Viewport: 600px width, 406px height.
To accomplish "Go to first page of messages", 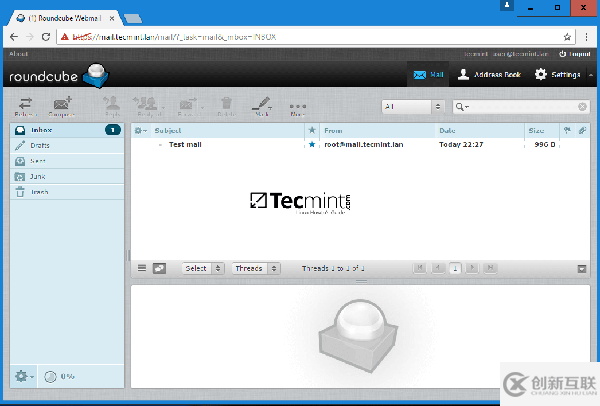I will pyautogui.click(x=420, y=268).
